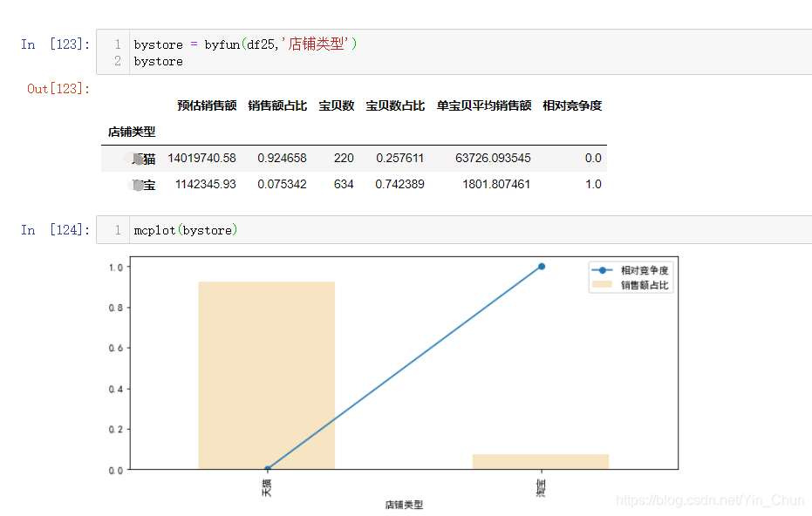Click the short 销售额占比 bar in chart
Screen dimensions: 812x516
pos(541,462)
